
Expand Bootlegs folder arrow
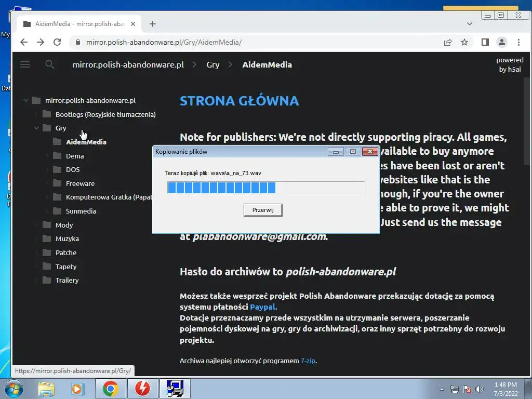pos(36,114)
